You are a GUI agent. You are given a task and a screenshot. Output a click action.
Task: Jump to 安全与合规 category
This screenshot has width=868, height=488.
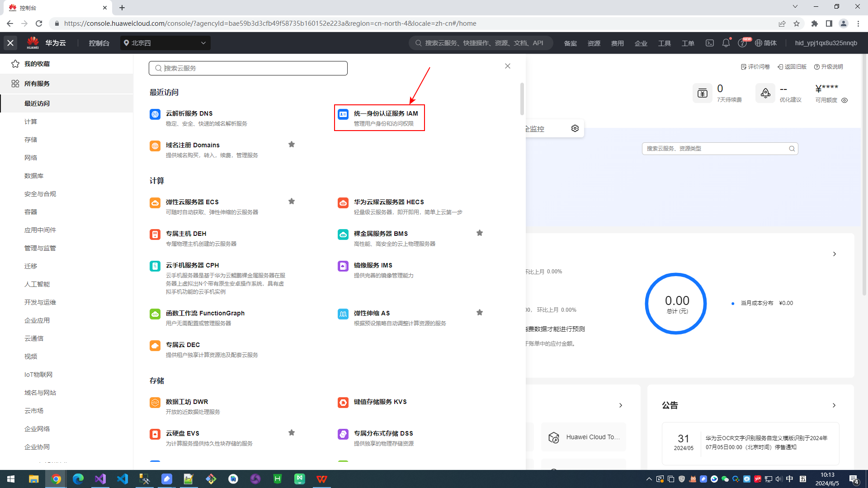[x=40, y=194]
